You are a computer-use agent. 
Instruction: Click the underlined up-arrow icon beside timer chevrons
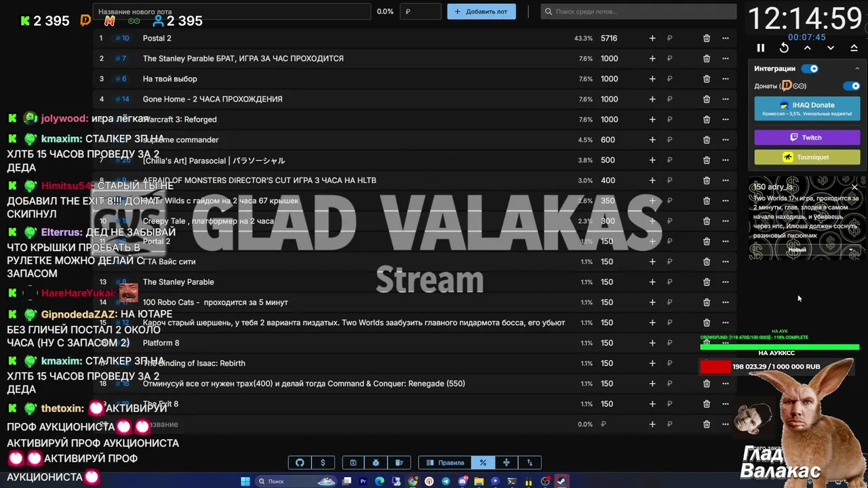854,48
